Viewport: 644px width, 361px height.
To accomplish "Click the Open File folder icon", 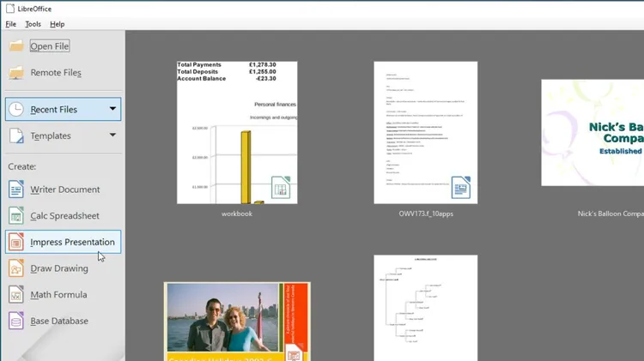I will pyautogui.click(x=16, y=45).
